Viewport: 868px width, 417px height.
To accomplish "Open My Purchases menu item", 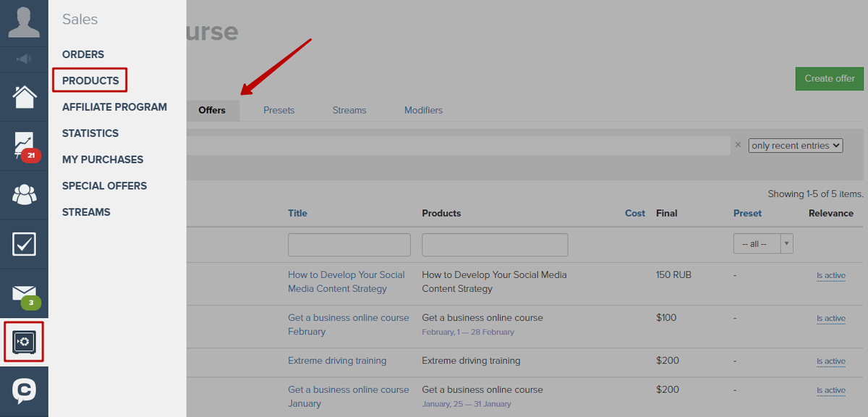I will click(x=103, y=159).
